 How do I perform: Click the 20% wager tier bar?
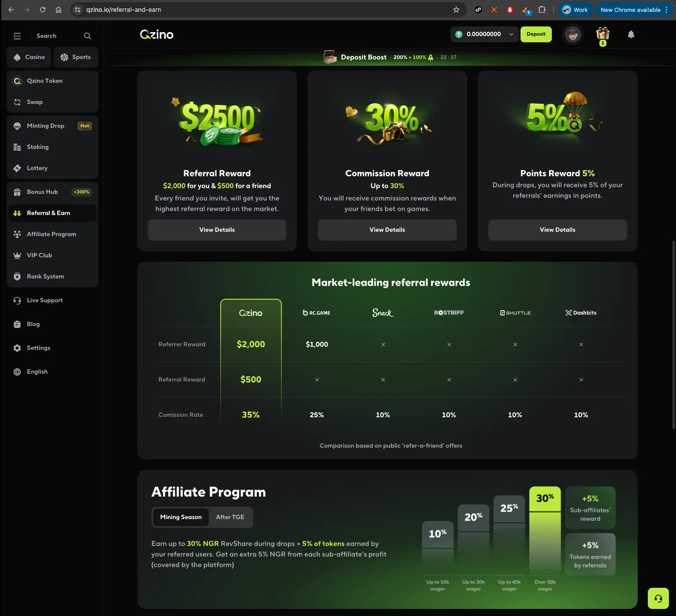click(x=473, y=539)
